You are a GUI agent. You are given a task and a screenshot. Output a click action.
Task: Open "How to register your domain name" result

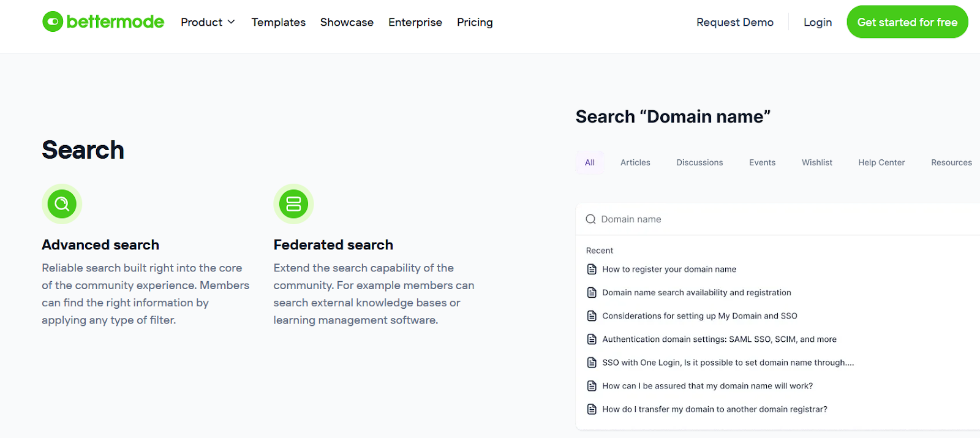[x=669, y=270]
